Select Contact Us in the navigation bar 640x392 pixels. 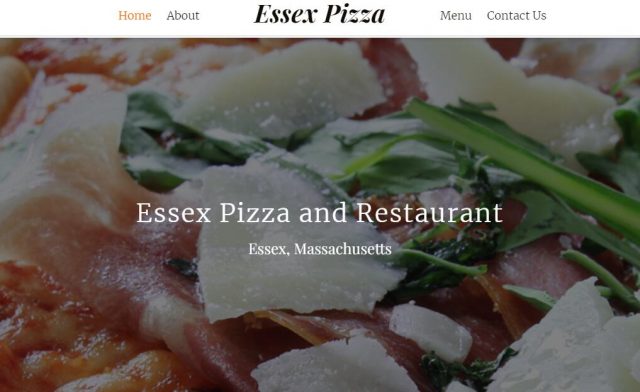(x=516, y=16)
